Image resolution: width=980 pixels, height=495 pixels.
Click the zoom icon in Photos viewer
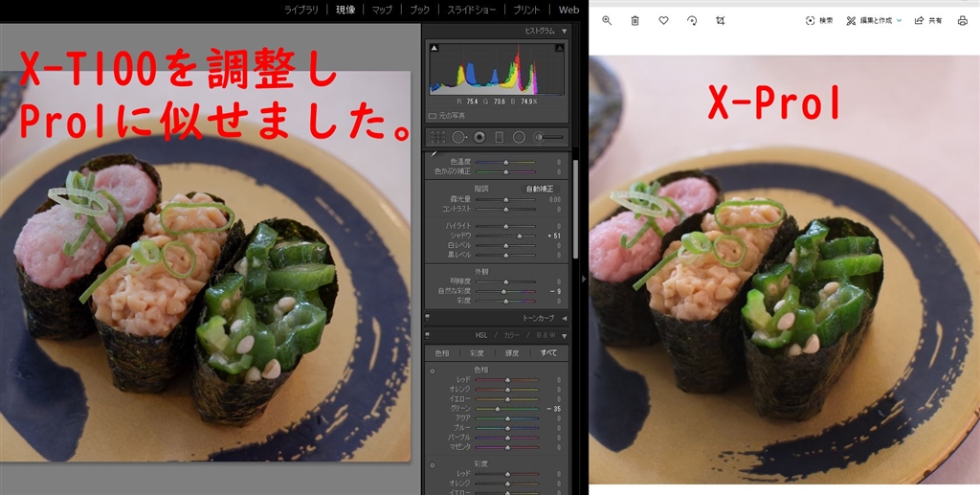coord(606,21)
